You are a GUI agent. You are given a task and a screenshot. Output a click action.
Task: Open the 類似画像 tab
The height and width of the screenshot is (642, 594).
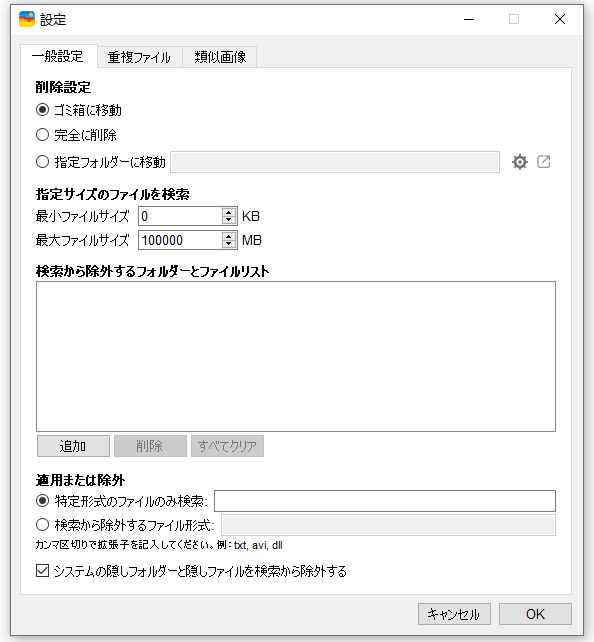point(220,57)
